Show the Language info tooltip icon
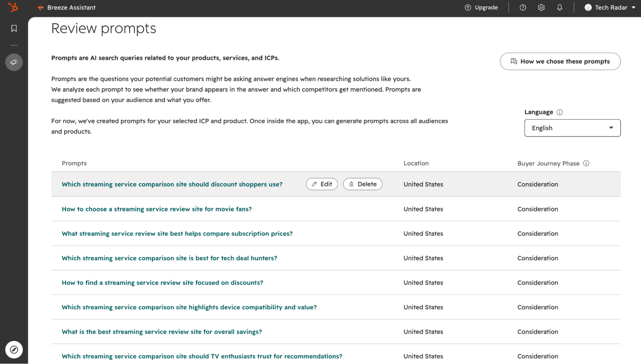 560,112
